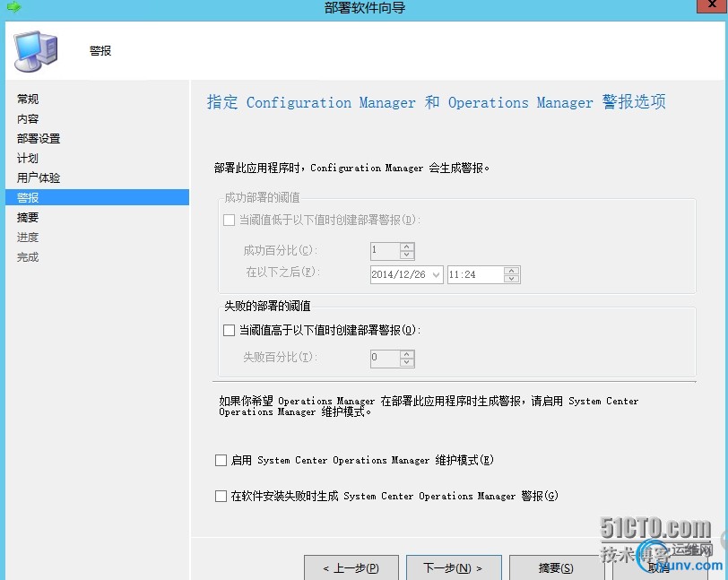This screenshot has height=580, width=728.
Task: Decrease the 失败百分比 value with down arrow
Action: coord(407,362)
